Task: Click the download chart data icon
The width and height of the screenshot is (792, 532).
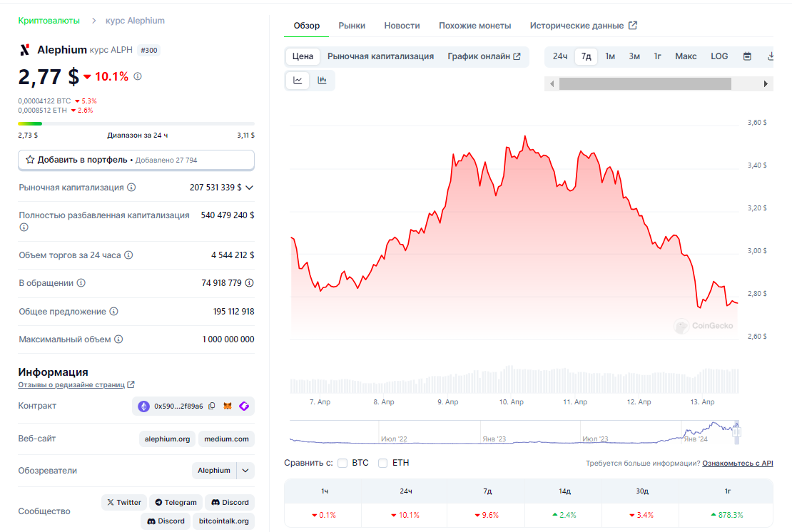Action: pos(770,56)
